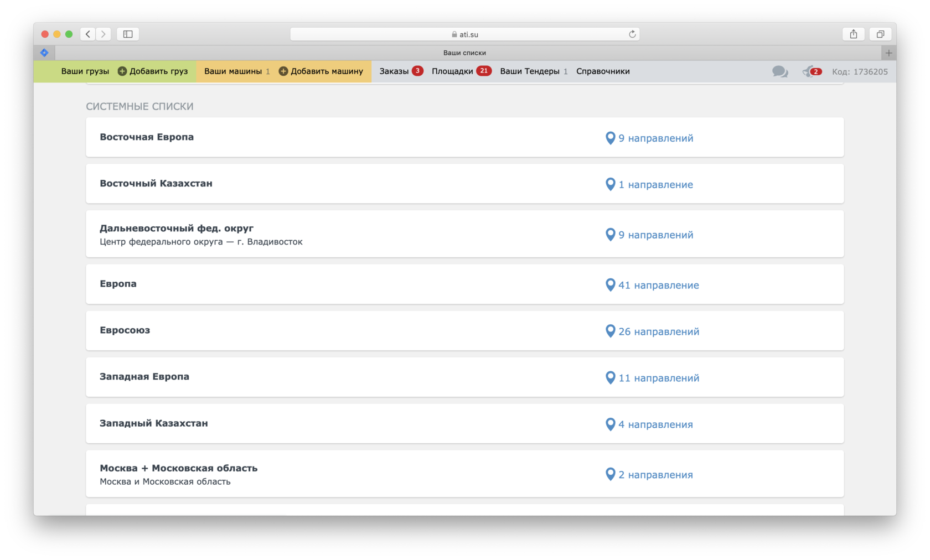Click the СИСТЕМНЫЕ СПИСКИ heading
This screenshot has height=560, width=930.
tap(139, 106)
